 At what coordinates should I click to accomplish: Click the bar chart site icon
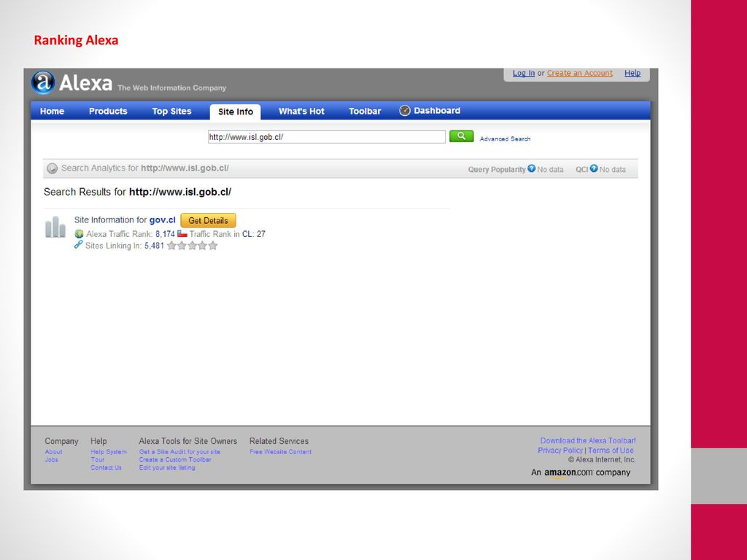[x=55, y=227]
